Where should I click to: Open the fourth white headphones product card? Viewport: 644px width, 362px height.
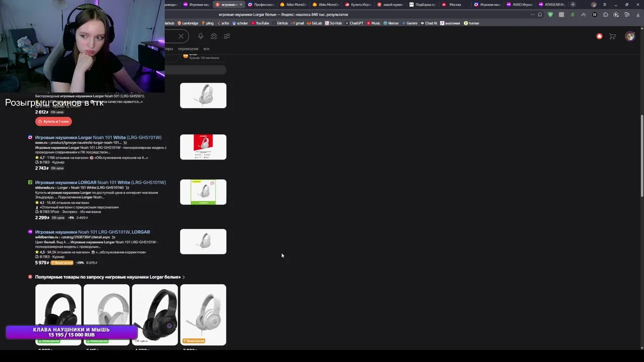(203, 315)
